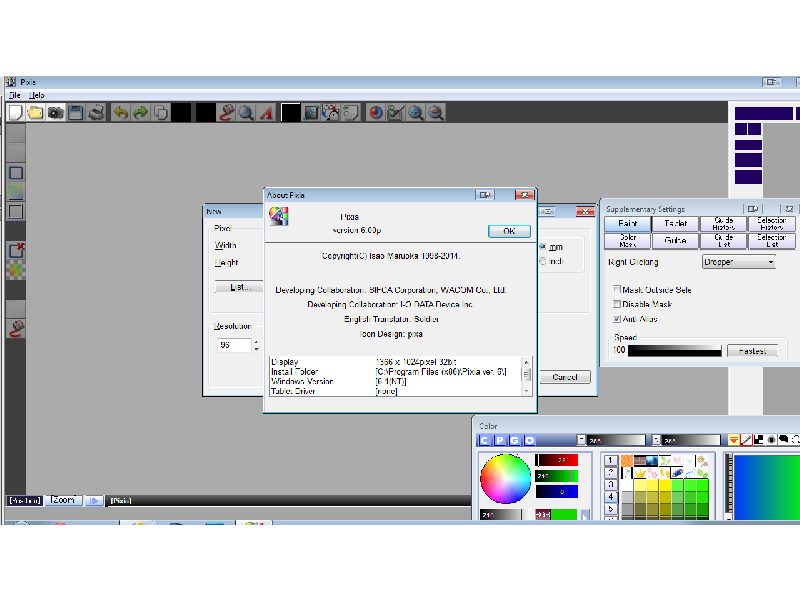
Task: Click the printer toolbar icon
Action: click(x=96, y=113)
